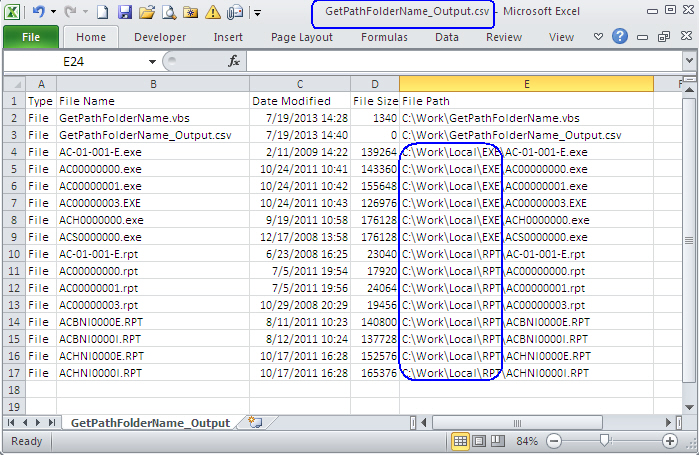
Task: Open the Insert ribbon tab
Action: [228, 37]
